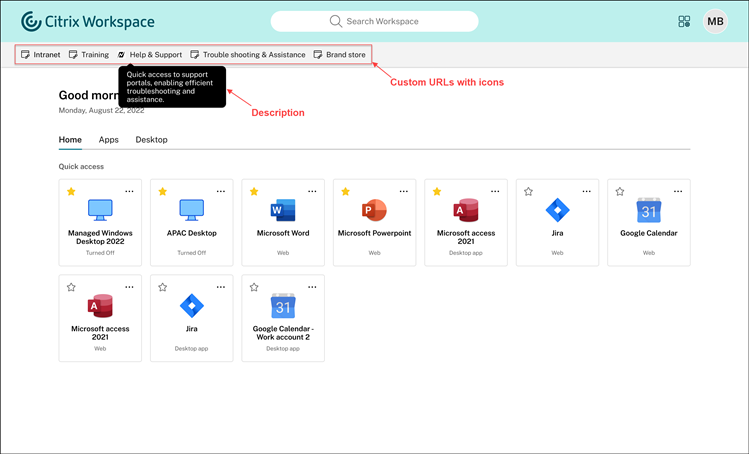Open the Help & Support link

[150, 55]
